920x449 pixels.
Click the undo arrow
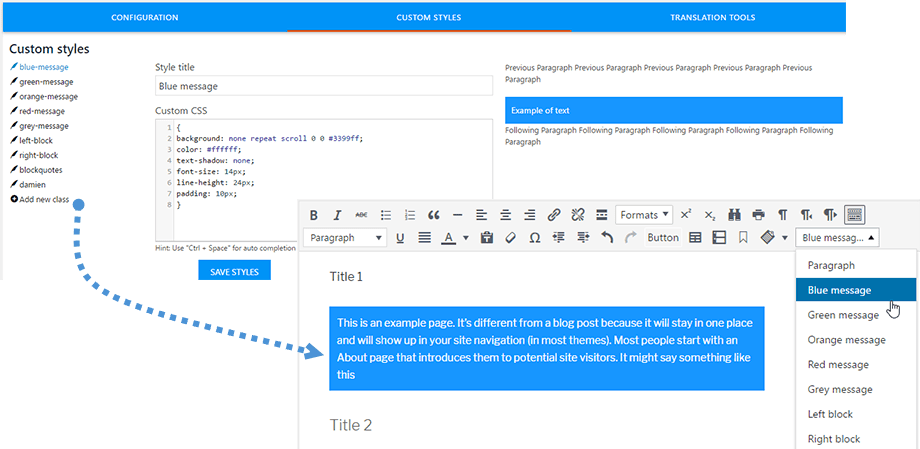pos(606,238)
